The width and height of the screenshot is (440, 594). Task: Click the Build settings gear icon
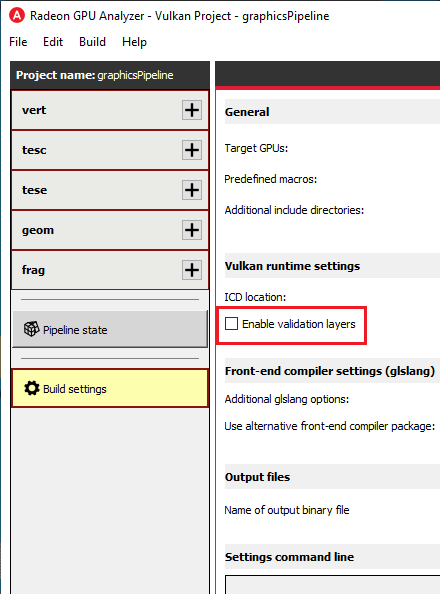(31, 388)
